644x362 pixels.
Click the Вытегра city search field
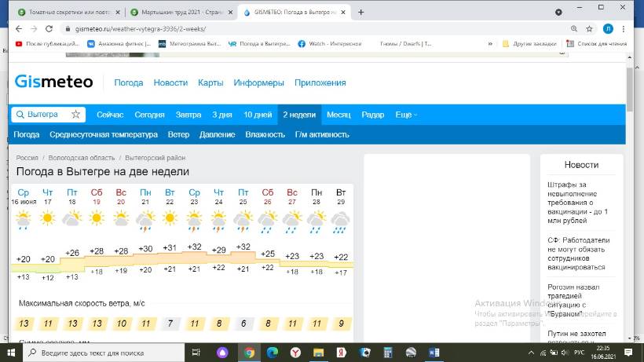click(48, 115)
